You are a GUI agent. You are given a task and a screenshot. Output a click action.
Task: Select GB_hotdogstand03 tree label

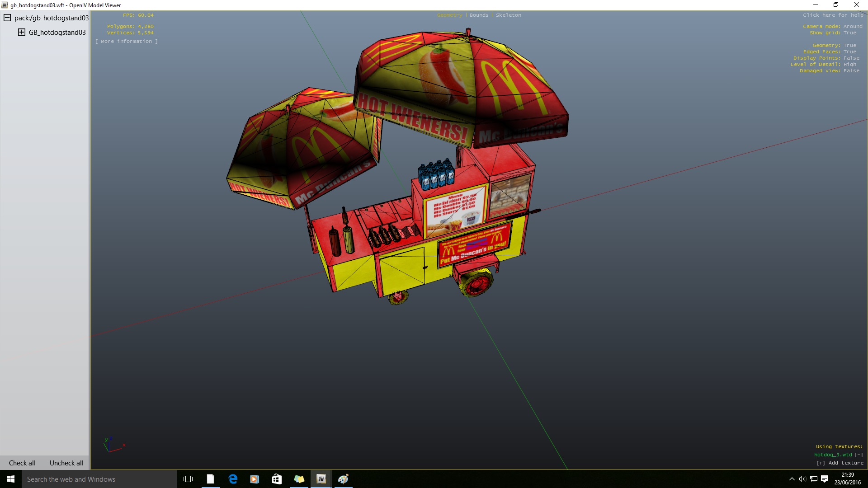click(x=57, y=32)
